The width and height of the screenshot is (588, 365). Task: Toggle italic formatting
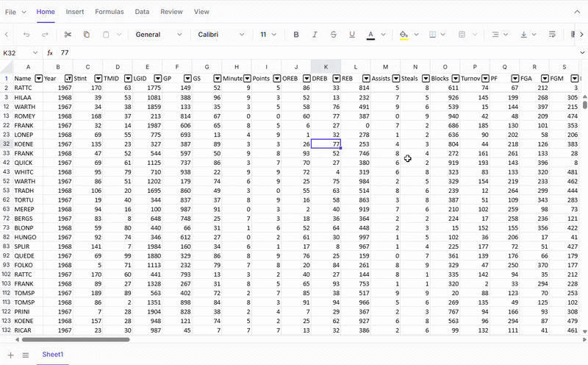tap(315, 35)
